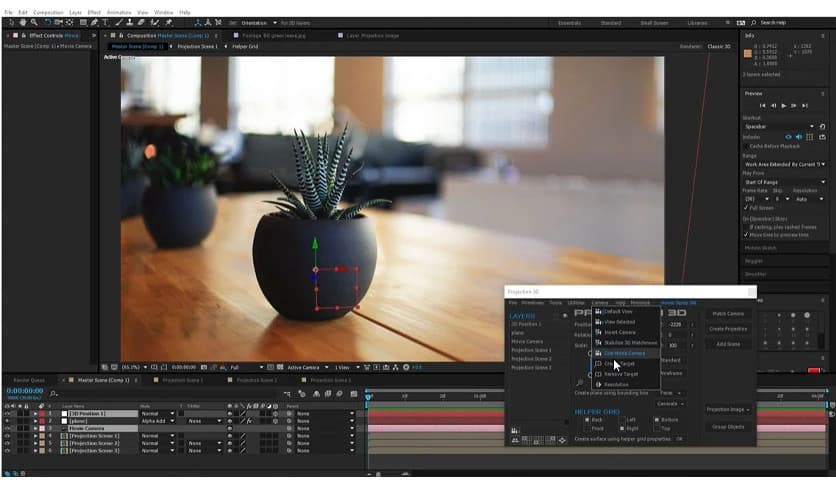Select the Brush tool
The image size is (836, 484).
(x=119, y=23)
